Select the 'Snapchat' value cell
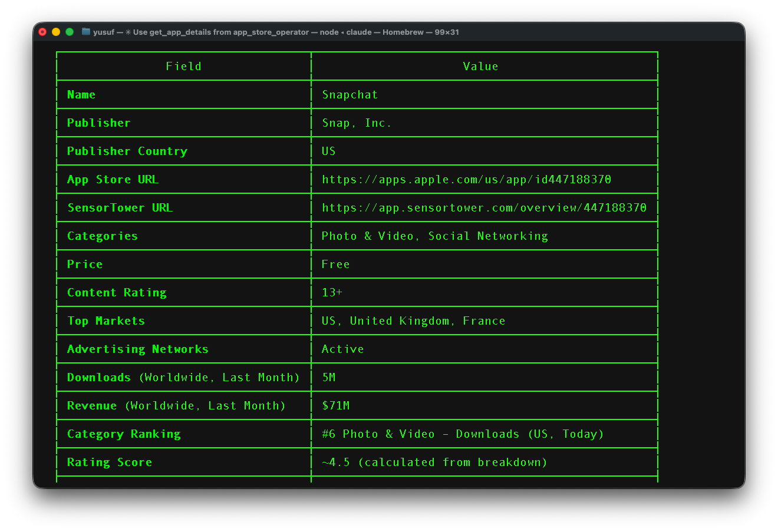The height and width of the screenshot is (532, 778). pos(350,95)
